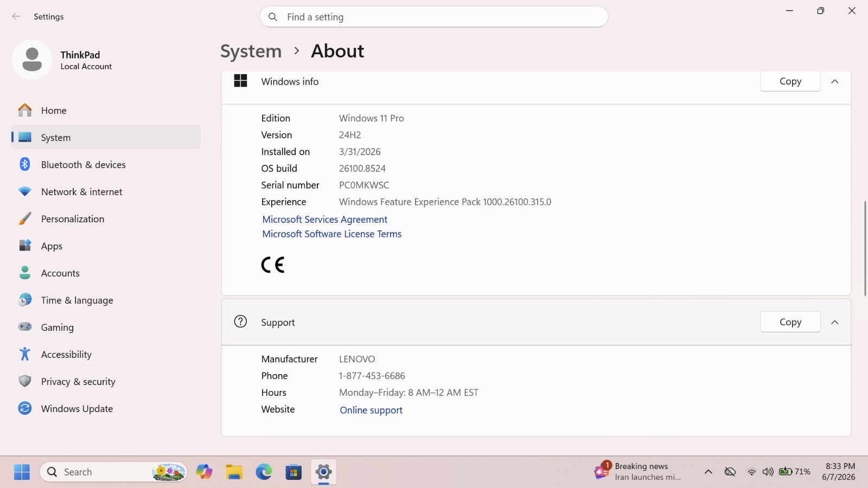The width and height of the screenshot is (868, 488).
Task: Open Microsoft Edge from the taskbar
Action: [264, 472]
